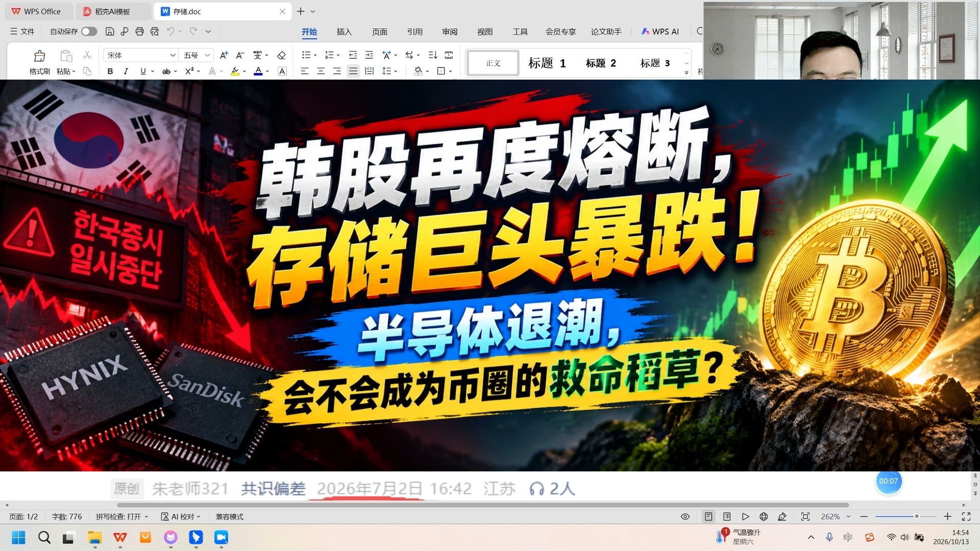Click Decrease indent icon
980x551 pixels.
tap(353, 55)
